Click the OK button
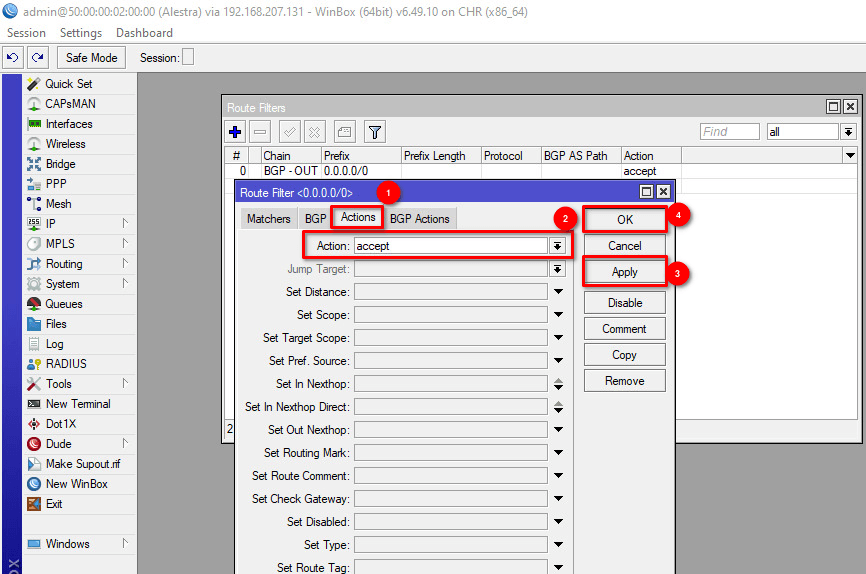The image size is (866, 574). coord(624,220)
